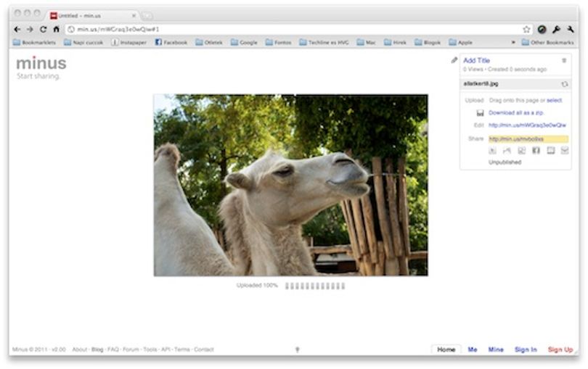
Task: Click the Sign Up link
Action: (x=560, y=349)
